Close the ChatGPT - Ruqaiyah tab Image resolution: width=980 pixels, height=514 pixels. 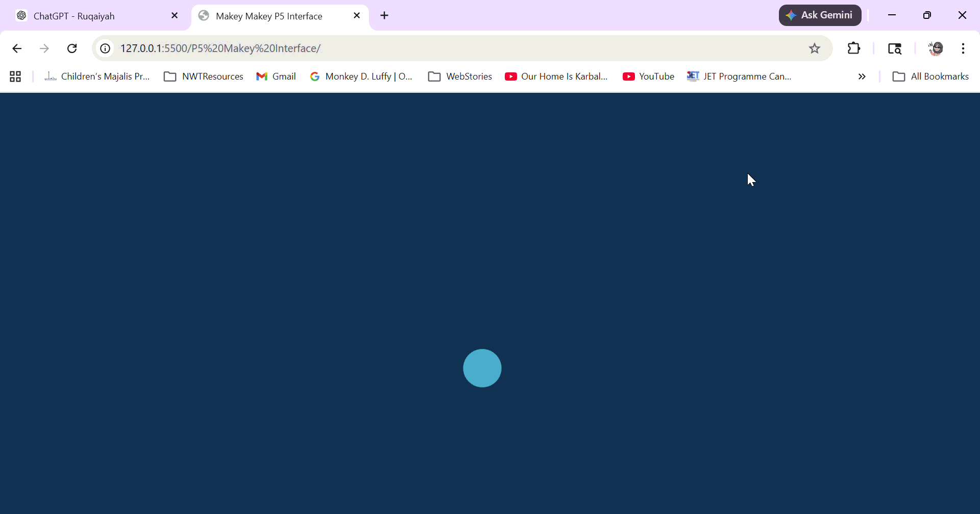pos(175,16)
